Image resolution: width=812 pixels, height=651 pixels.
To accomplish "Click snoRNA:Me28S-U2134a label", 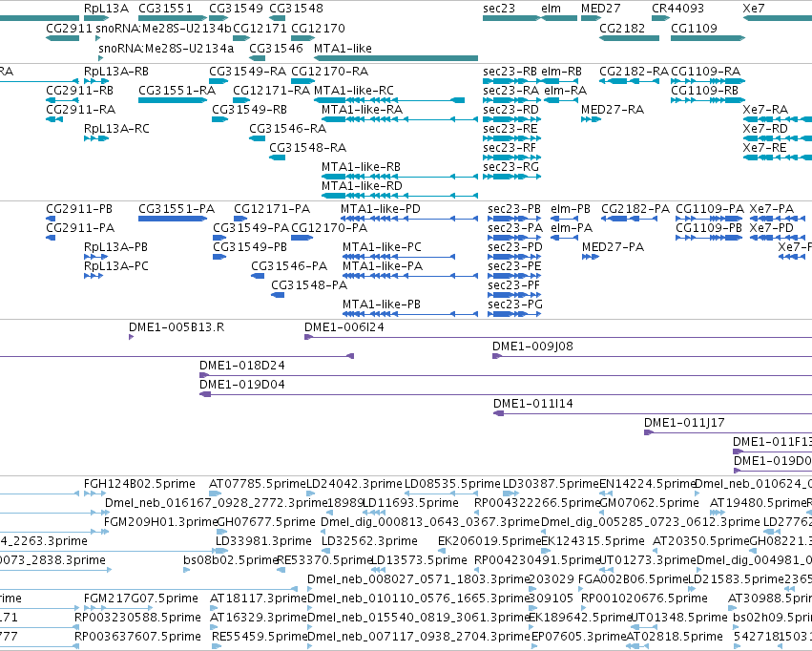I will pos(166,48).
